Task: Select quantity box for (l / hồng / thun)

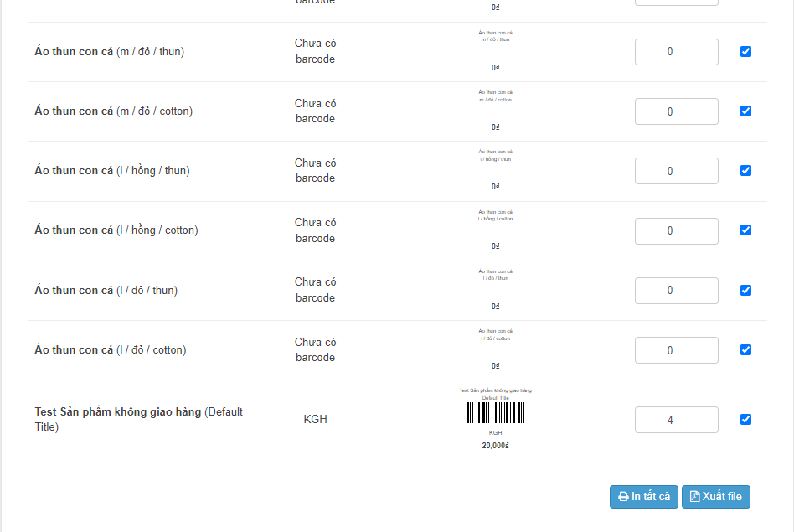Action: click(x=676, y=171)
